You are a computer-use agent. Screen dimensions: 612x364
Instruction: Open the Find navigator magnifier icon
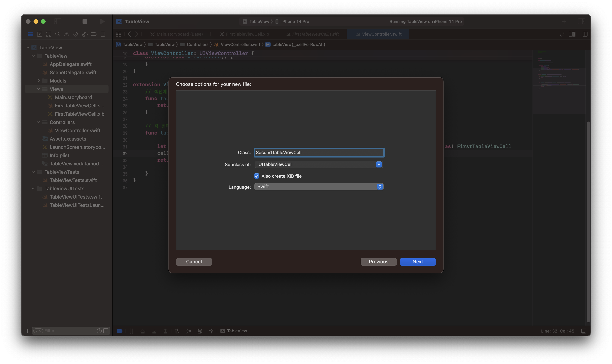(58, 34)
